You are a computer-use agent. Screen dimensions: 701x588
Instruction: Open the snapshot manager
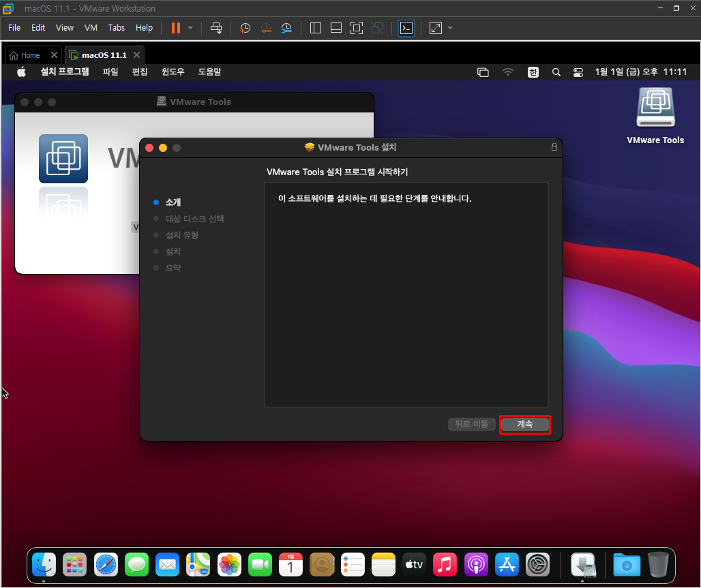286,28
